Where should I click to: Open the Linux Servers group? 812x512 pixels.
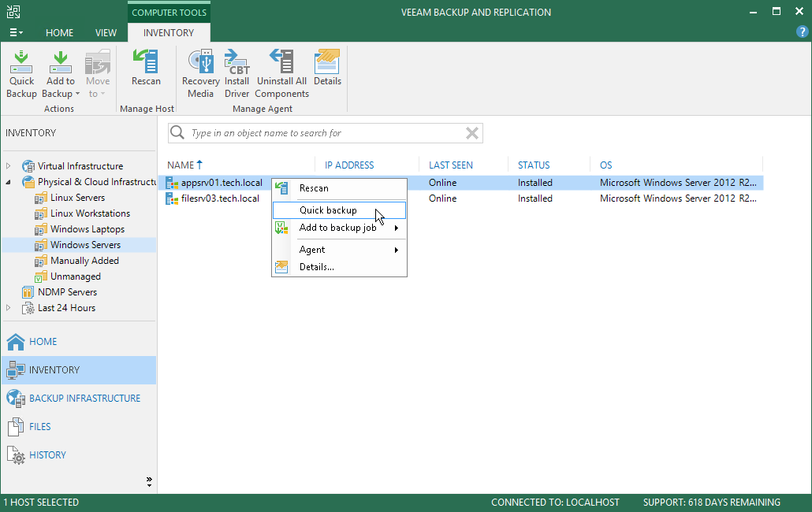point(78,198)
